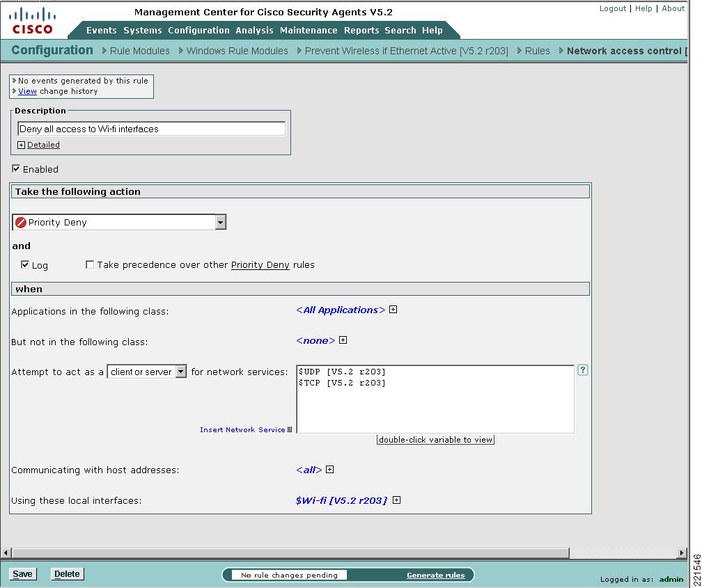Open the Help menu in navigation bar

point(432,31)
